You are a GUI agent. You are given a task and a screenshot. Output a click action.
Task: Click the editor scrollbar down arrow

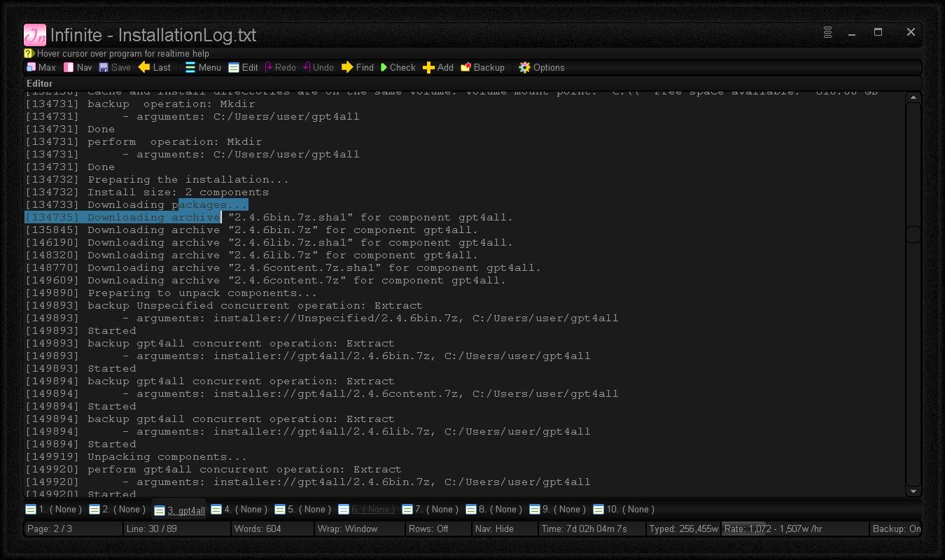(913, 492)
